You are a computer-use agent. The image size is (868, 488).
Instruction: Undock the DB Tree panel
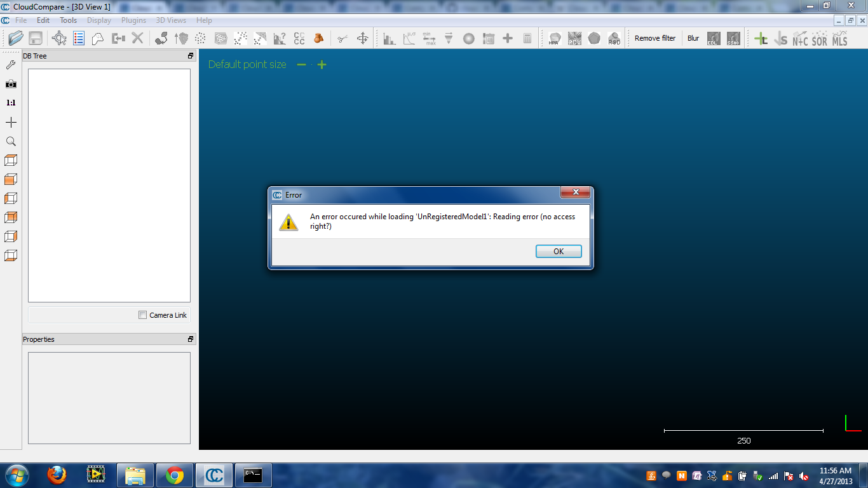click(189, 55)
